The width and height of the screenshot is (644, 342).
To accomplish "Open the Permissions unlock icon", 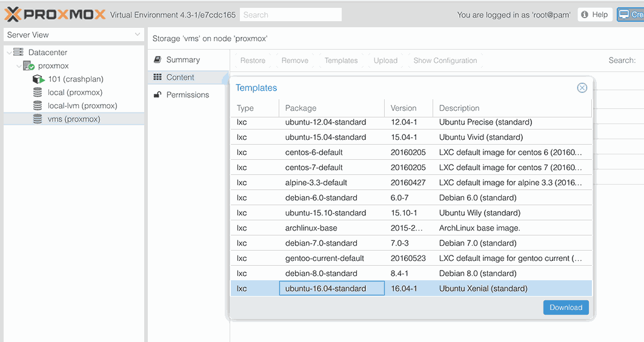I will coord(158,95).
